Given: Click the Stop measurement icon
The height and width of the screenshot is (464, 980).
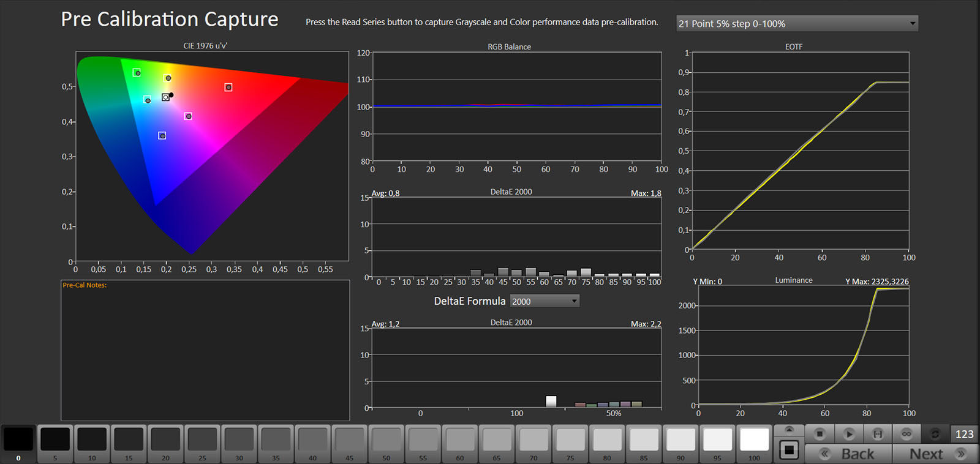Looking at the screenshot, I should point(820,434).
